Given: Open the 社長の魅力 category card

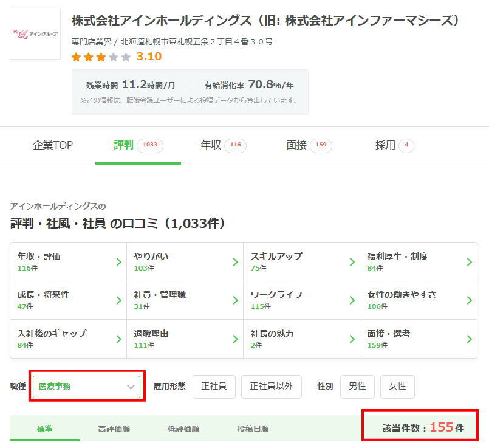Looking at the screenshot, I should (301, 339).
